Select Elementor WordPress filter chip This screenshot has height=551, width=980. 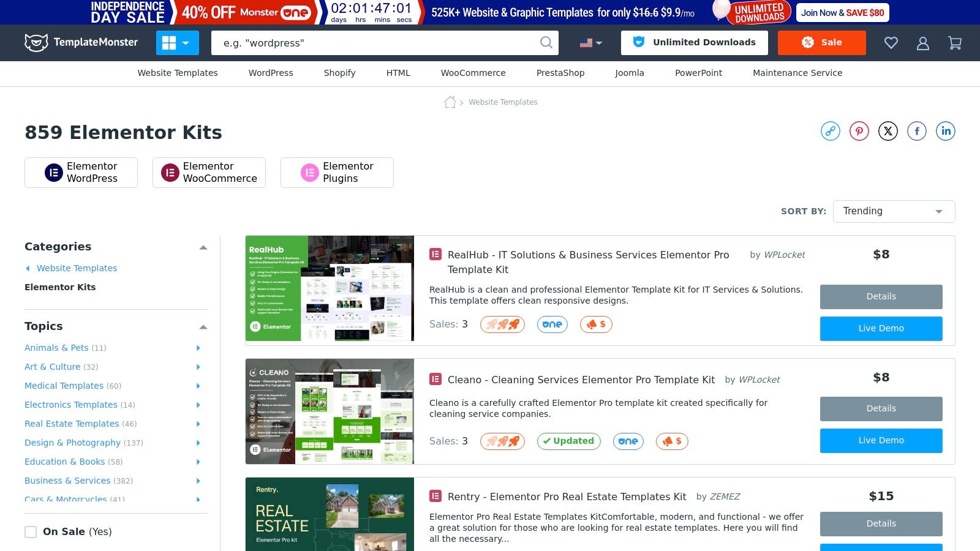(x=81, y=173)
